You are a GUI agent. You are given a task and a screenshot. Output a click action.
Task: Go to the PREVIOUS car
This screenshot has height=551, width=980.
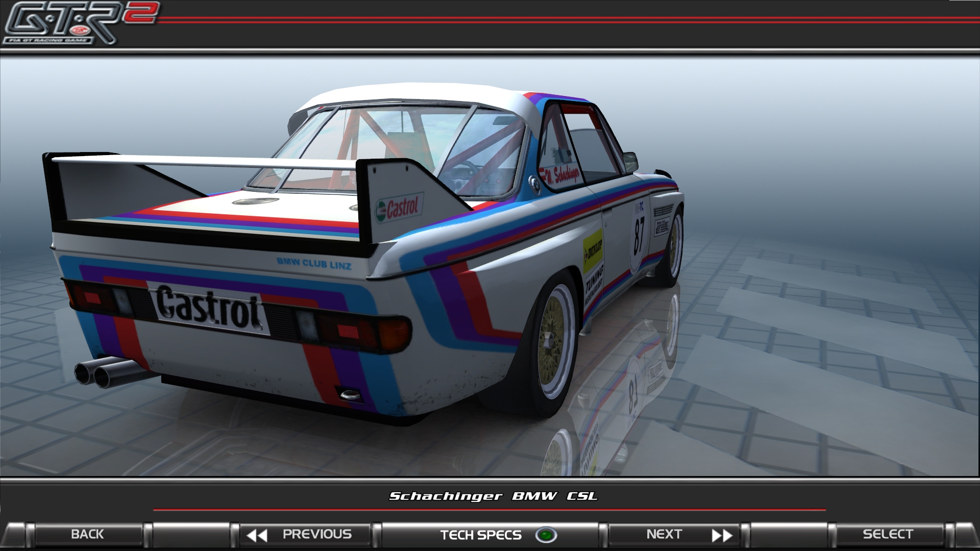click(305, 534)
